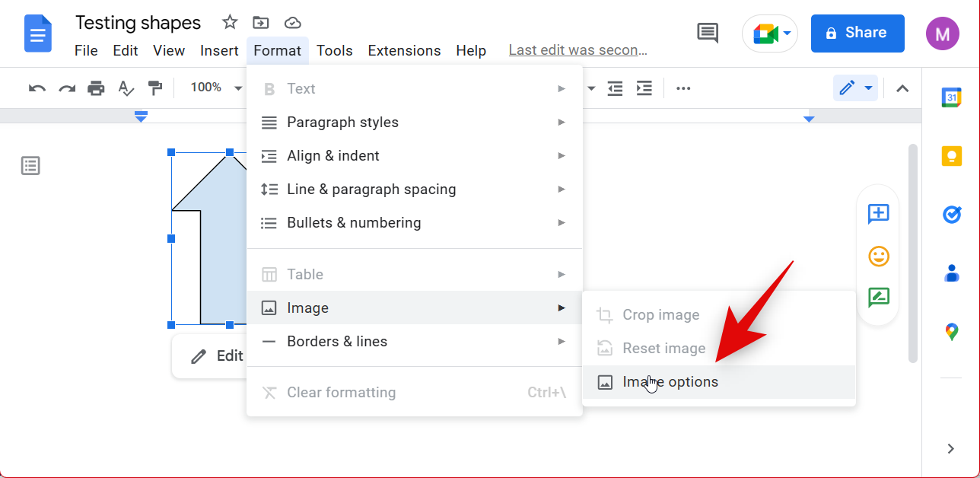Star the Testing shapes document

pos(230,22)
